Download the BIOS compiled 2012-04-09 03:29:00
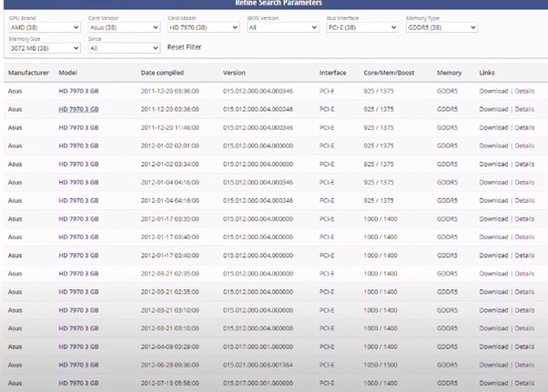The width and height of the screenshot is (548, 392). pyautogui.click(x=493, y=346)
